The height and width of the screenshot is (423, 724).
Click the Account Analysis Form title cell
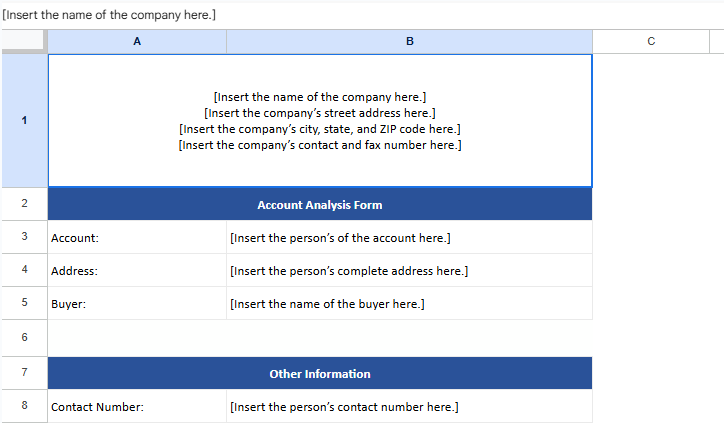point(320,204)
